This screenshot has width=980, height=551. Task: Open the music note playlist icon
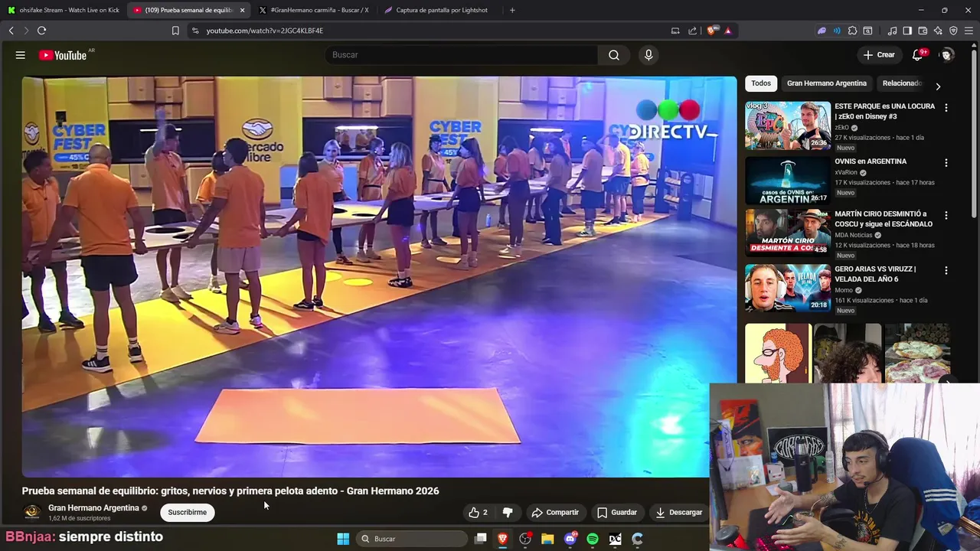pos(892,31)
